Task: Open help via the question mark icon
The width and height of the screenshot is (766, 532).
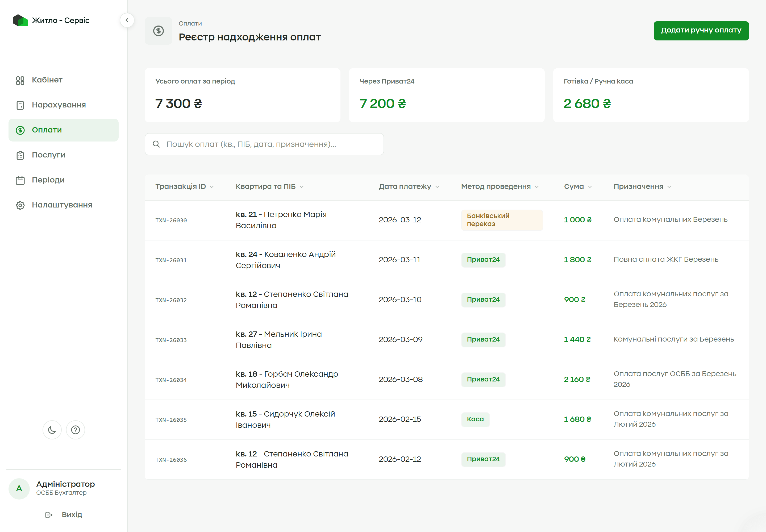Action: click(x=75, y=430)
